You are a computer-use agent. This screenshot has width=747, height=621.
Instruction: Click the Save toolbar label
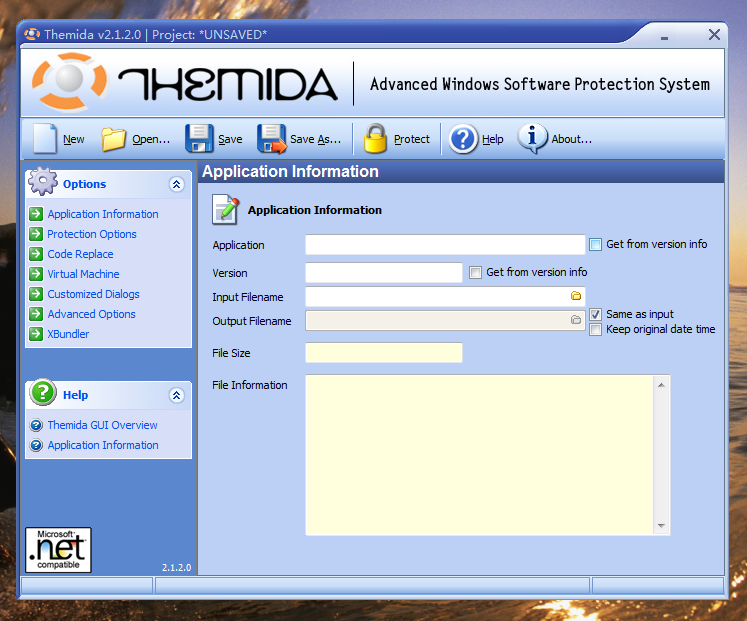[x=230, y=139]
